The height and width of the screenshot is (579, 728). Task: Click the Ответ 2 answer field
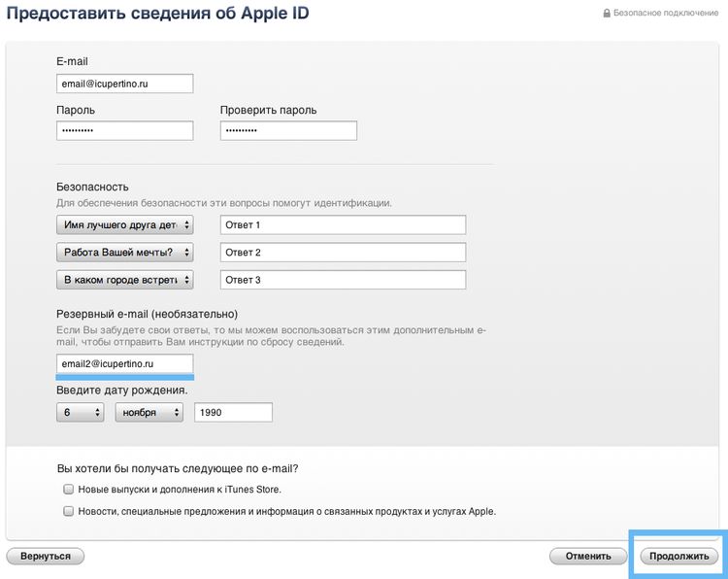click(343, 253)
